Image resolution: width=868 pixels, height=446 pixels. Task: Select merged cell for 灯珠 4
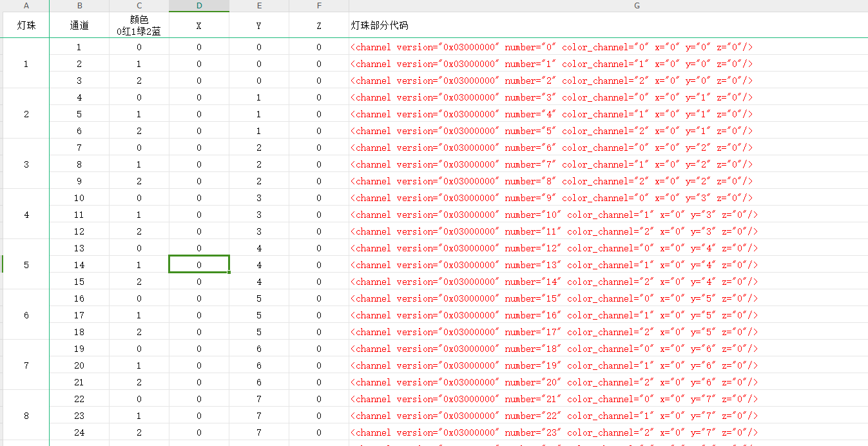(26, 215)
